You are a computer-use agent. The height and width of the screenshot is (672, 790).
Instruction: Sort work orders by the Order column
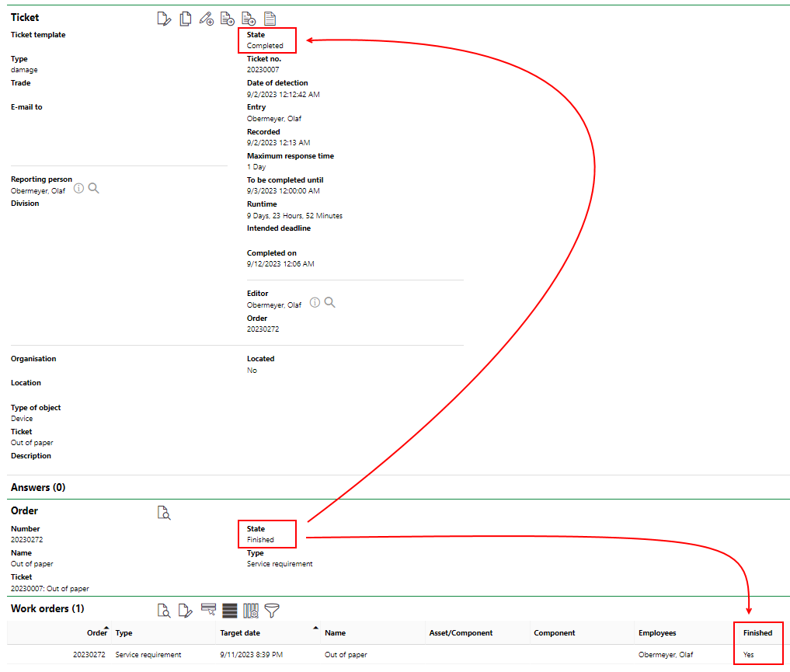[x=97, y=632]
